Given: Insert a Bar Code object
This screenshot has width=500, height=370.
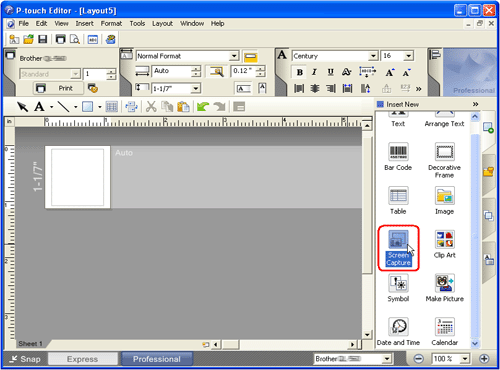Looking at the screenshot, I should (398, 152).
